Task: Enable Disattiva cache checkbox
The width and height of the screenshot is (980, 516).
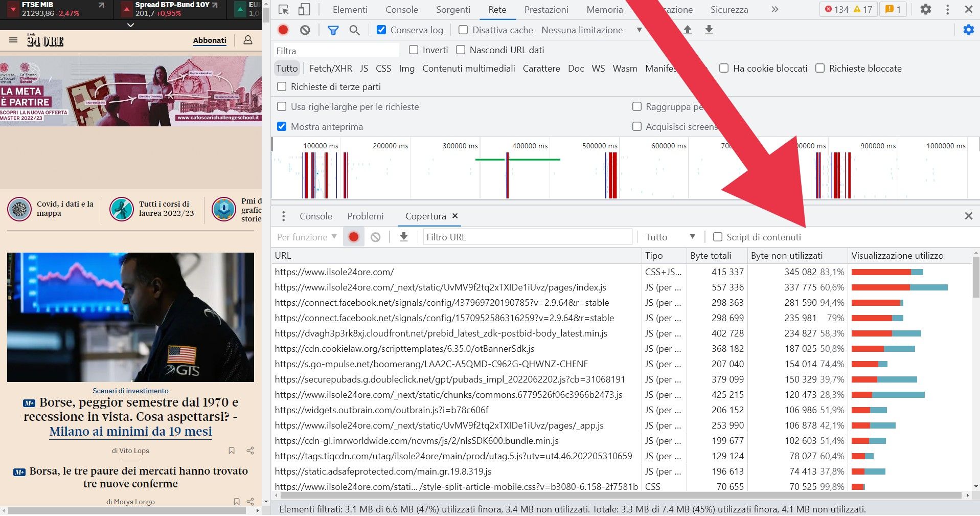Action: 463,30
